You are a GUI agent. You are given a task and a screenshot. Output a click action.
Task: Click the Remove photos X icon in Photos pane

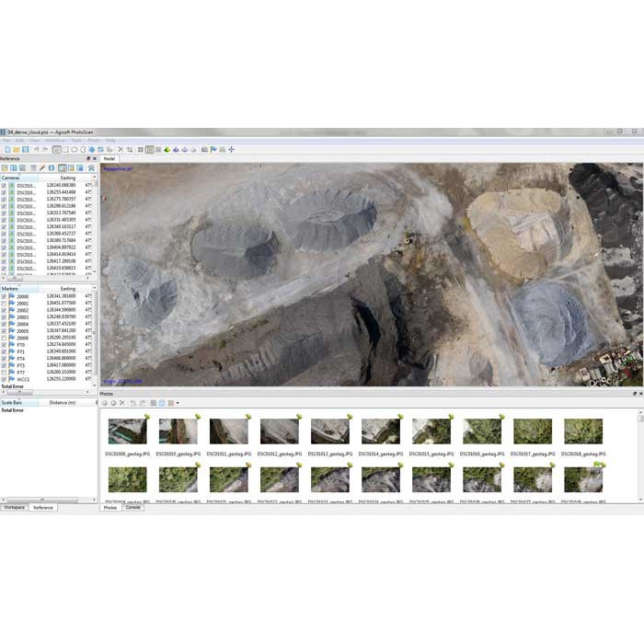[121, 403]
